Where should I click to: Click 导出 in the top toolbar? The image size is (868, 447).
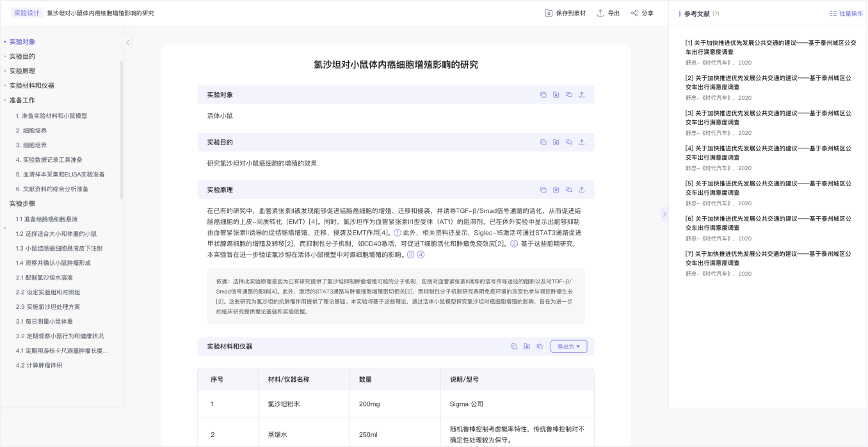pos(607,13)
